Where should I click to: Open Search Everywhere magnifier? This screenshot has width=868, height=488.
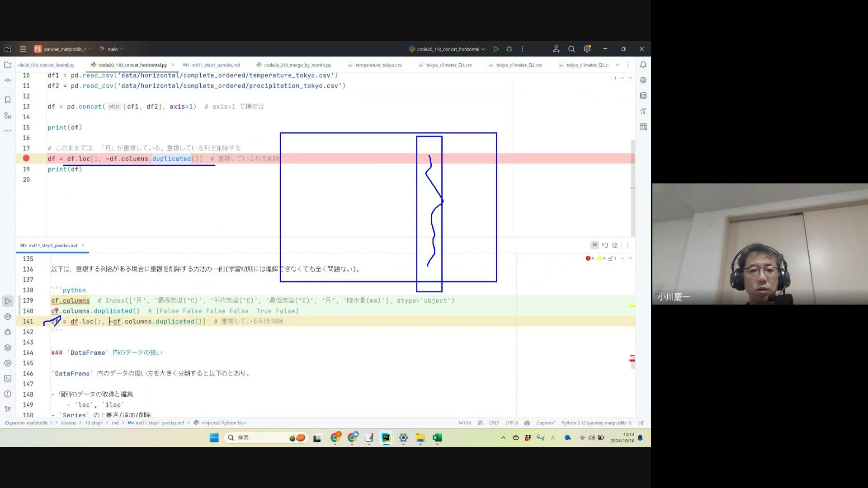click(571, 49)
